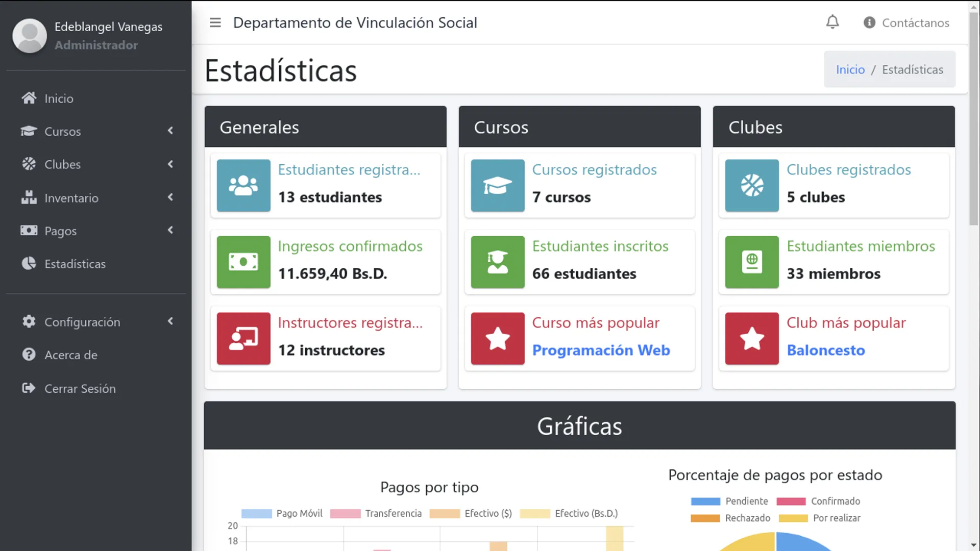980x551 pixels.
Task: Click the Pagos money bill sidebar icon
Action: [29, 231]
